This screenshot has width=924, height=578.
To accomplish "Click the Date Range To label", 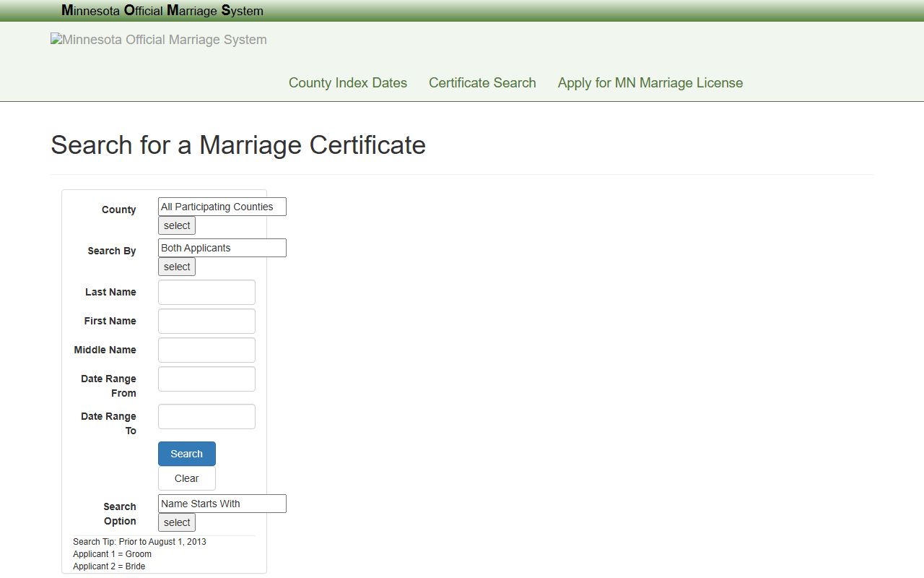I will click(109, 423).
